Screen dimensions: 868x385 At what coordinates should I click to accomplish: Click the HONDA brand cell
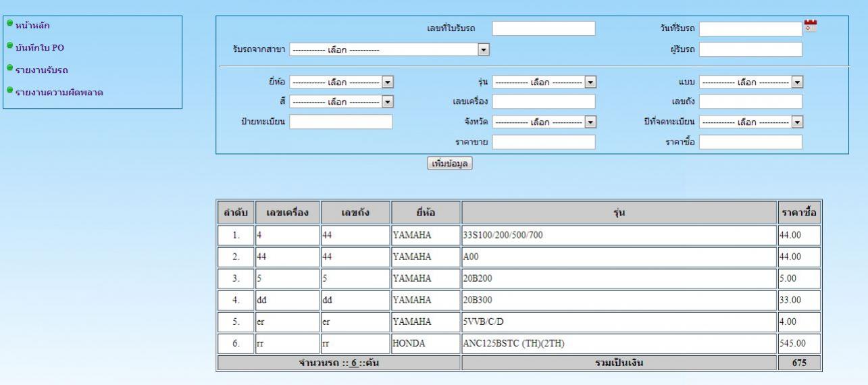(x=426, y=344)
